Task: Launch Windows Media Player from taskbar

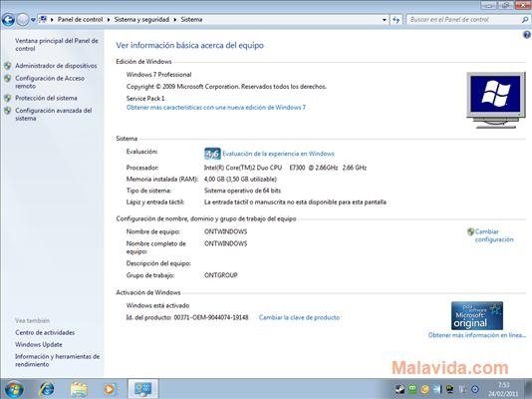Action: coord(110,389)
